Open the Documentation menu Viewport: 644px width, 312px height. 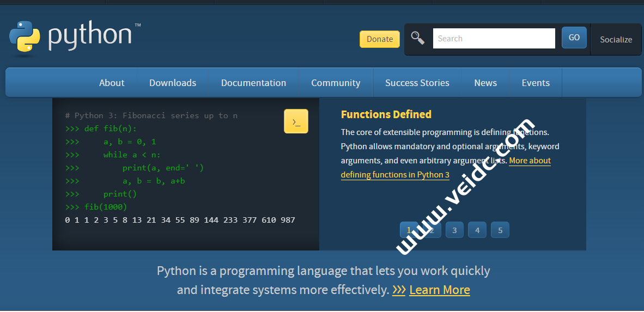tap(253, 83)
